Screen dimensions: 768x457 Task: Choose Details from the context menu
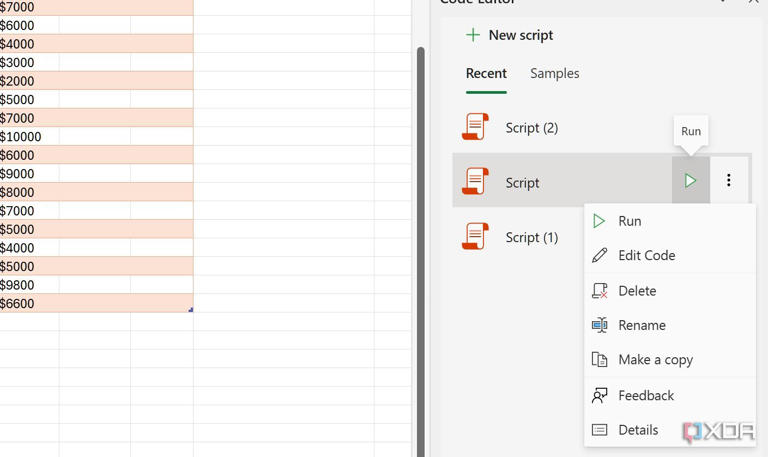click(670, 430)
